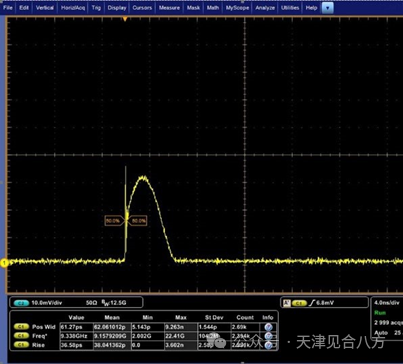Image resolution: width=403 pixels, height=364 pixels.
Task: Click the St Dev column header
Action: point(214,318)
